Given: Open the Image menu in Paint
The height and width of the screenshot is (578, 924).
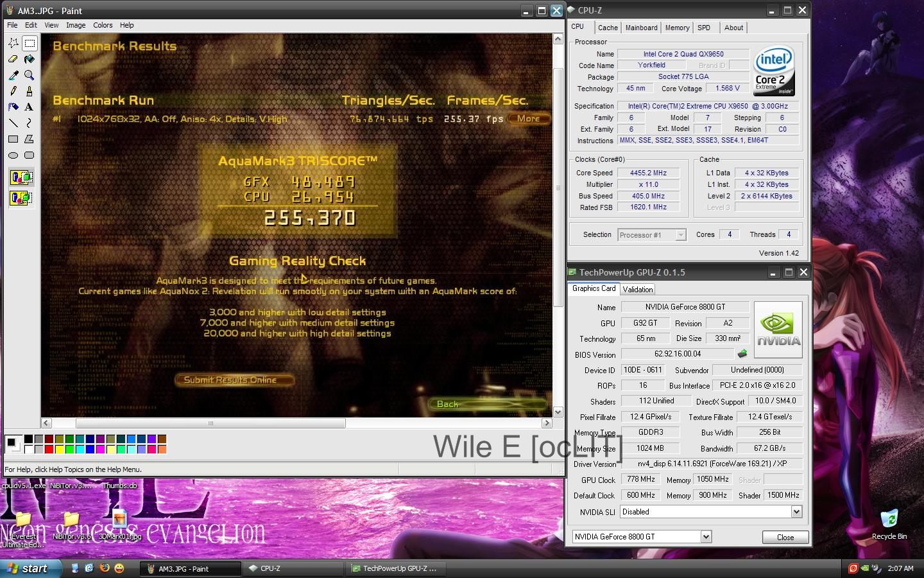Looking at the screenshot, I should click(76, 25).
